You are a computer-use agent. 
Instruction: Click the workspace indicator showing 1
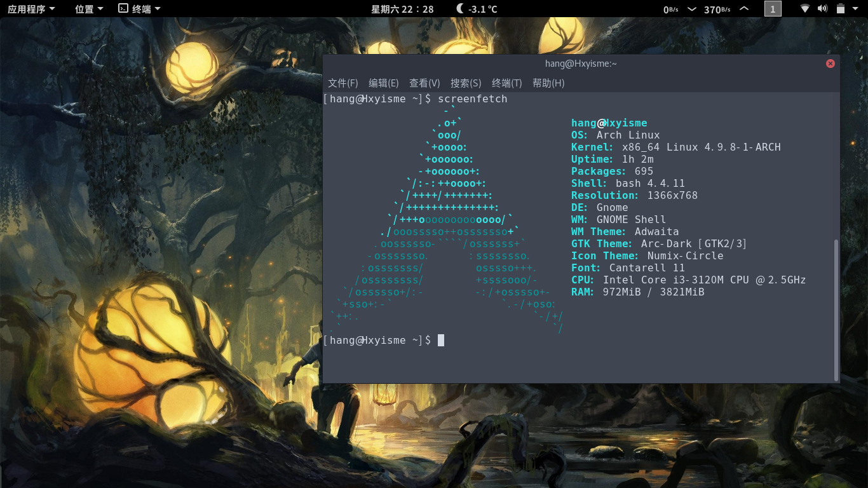(773, 9)
